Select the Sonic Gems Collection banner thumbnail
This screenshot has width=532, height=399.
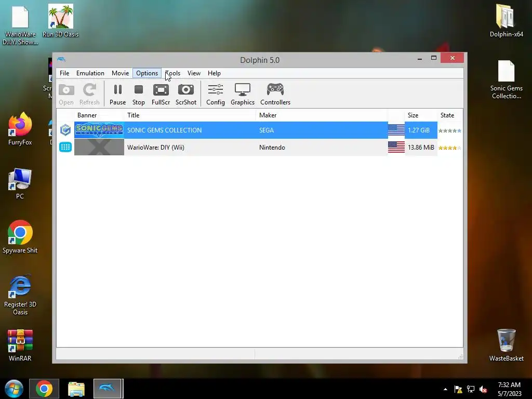click(99, 130)
